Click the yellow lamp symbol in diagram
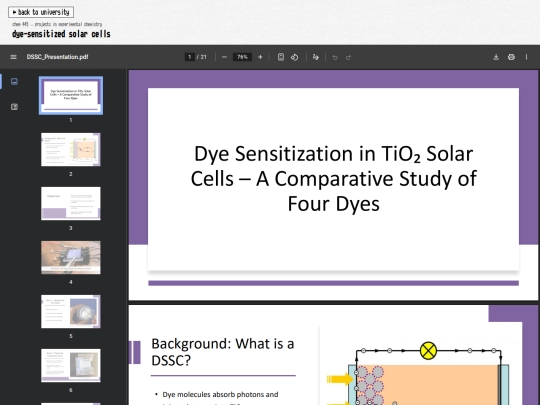Viewport: 540px width, 405px height. click(428, 351)
